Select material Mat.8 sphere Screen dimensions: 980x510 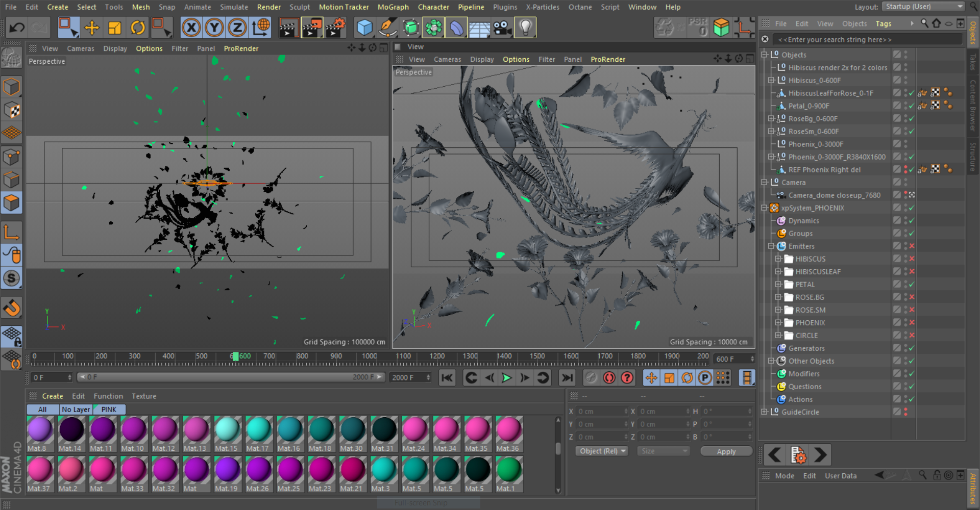(x=40, y=429)
